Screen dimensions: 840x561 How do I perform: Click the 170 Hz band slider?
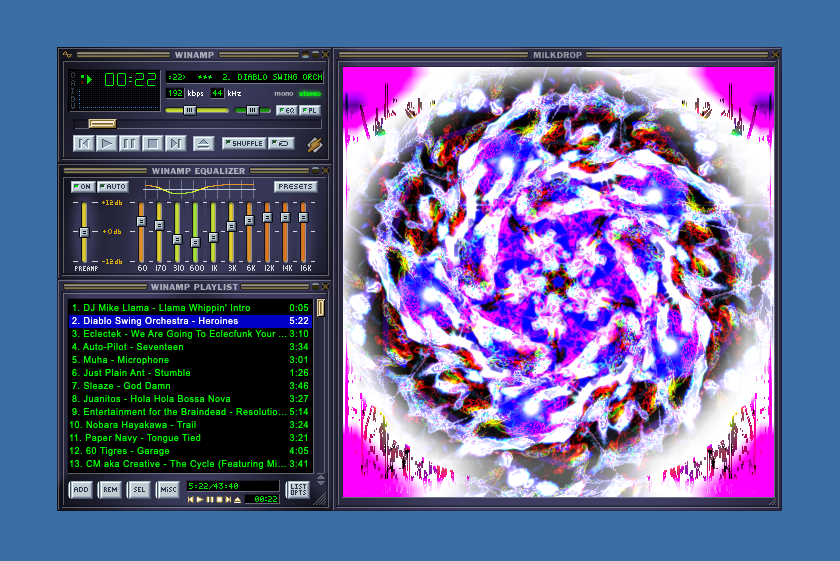pos(159,226)
